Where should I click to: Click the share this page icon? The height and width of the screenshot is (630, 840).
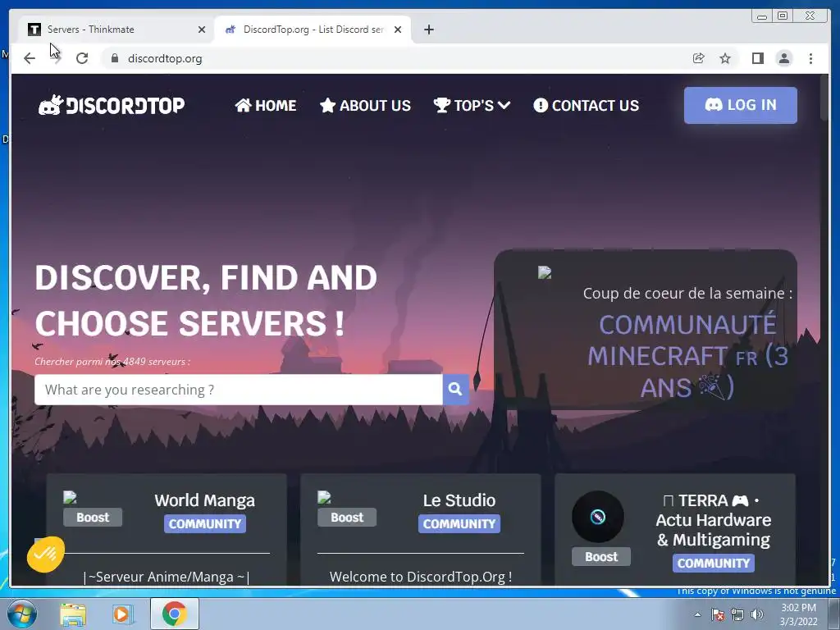(698, 58)
